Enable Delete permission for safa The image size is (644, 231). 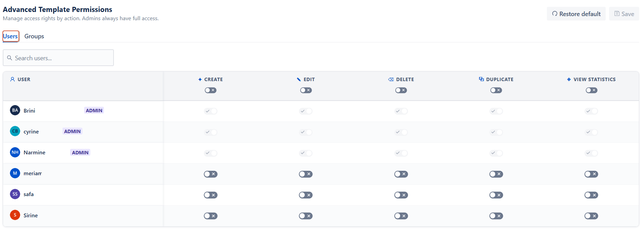click(x=401, y=195)
